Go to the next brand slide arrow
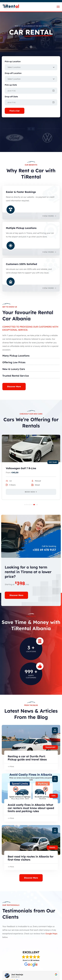This screenshot has height=980, width=62. [33, 129]
